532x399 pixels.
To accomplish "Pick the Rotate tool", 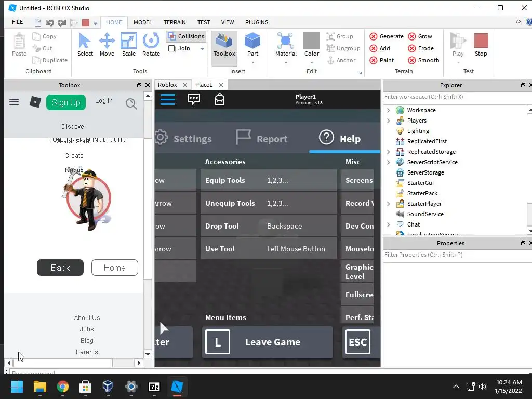I will pyautogui.click(x=151, y=45).
